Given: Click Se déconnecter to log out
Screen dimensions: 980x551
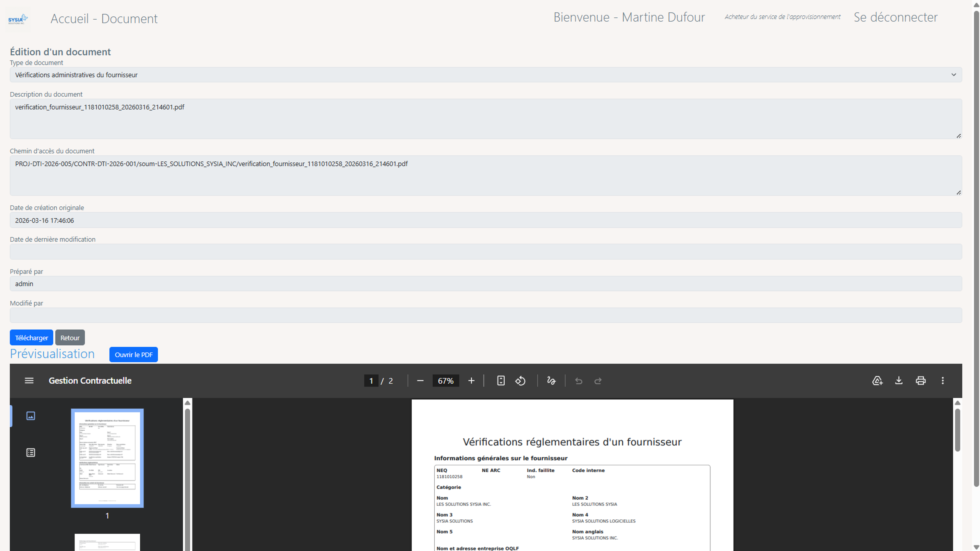Looking at the screenshot, I should coord(895,17).
